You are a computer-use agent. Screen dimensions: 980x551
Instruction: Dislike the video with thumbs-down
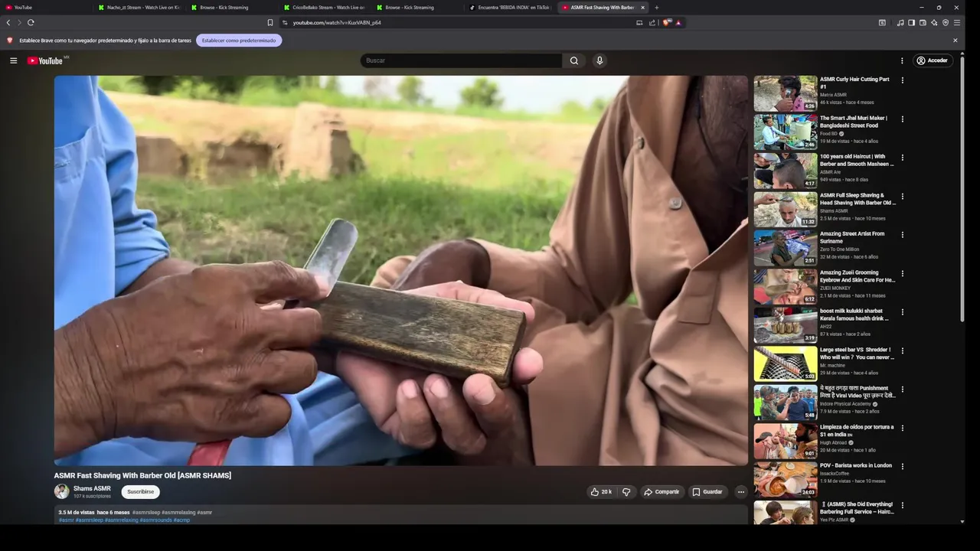626,492
